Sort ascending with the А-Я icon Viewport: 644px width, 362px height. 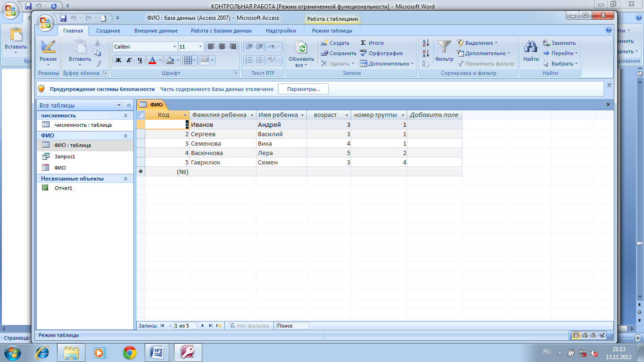[426, 43]
